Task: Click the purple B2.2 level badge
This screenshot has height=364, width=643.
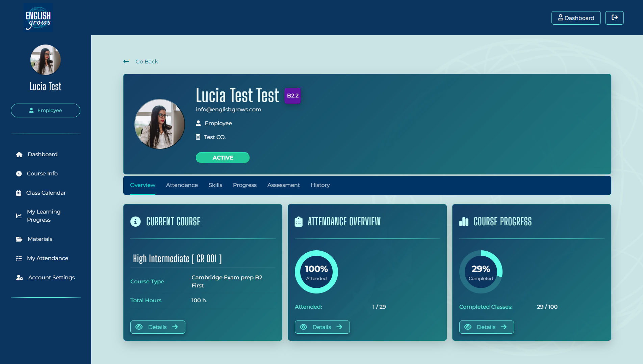Action: tap(293, 96)
